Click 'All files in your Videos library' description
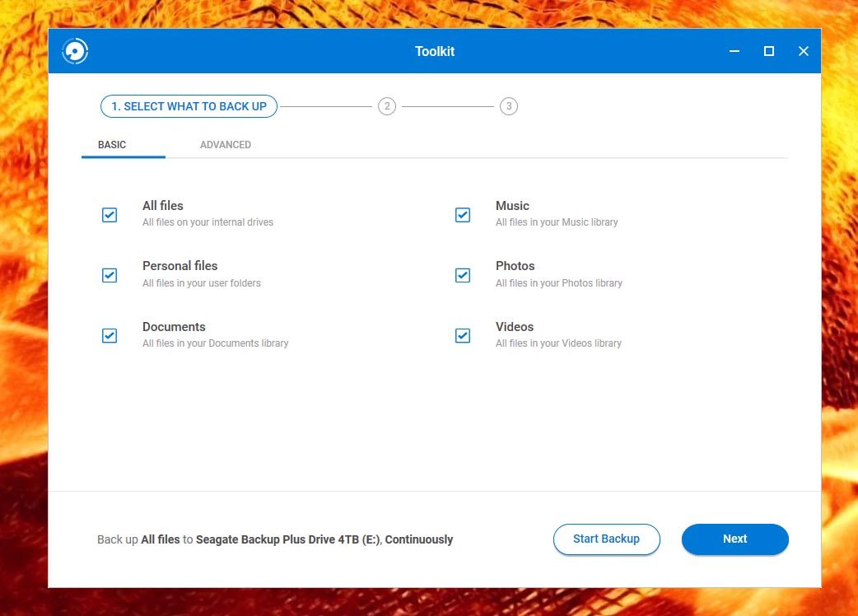 tap(558, 343)
